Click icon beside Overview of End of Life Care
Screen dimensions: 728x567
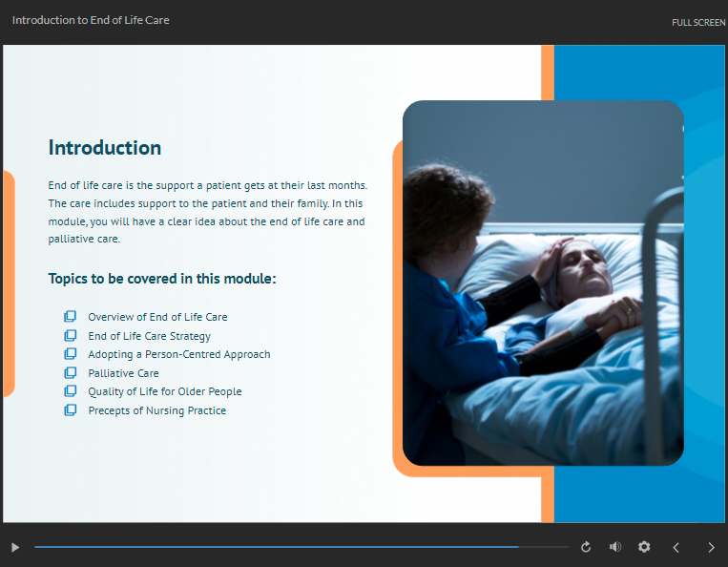[70, 317]
